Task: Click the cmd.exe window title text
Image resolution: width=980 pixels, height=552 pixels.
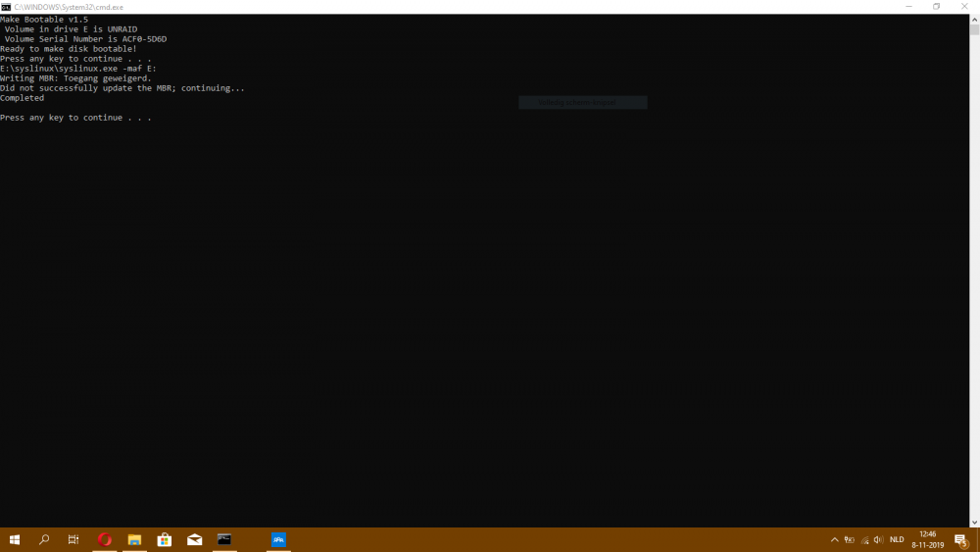Action: click(69, 7)
